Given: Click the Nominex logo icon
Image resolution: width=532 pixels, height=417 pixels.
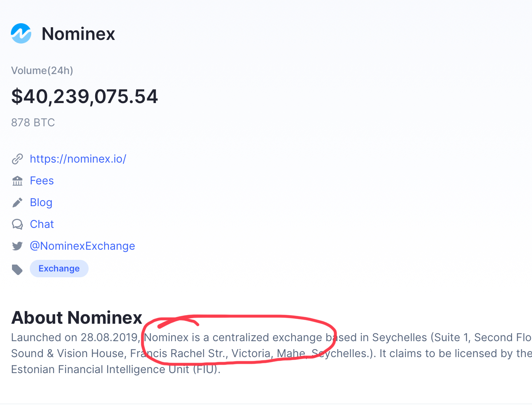Looking at the screenshot, I should (x=21, y=33).
